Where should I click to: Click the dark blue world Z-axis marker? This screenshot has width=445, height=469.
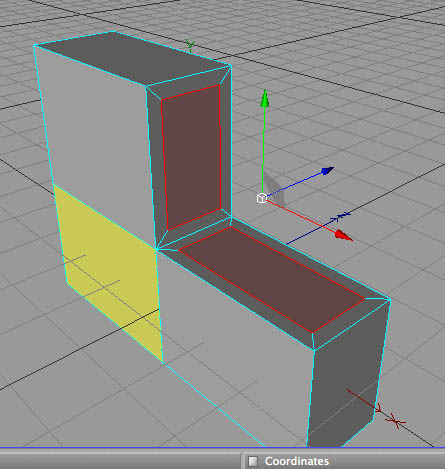click(x=341, y=217)
